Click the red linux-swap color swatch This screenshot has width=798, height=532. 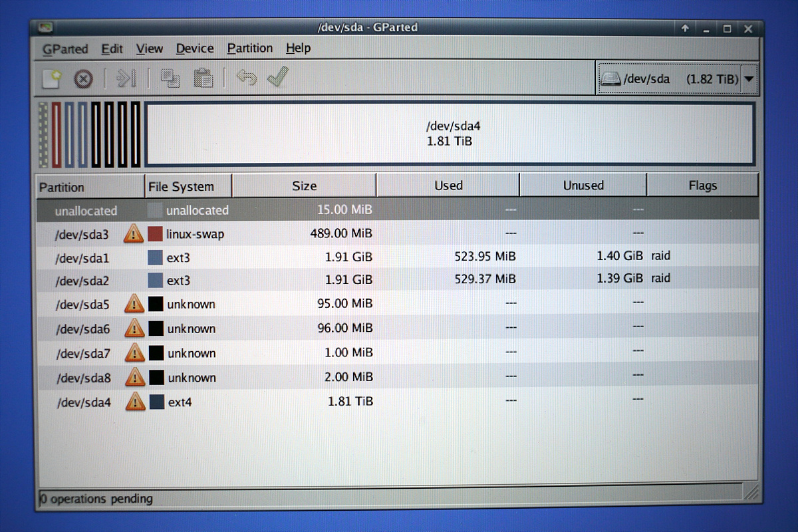point(155,234)
